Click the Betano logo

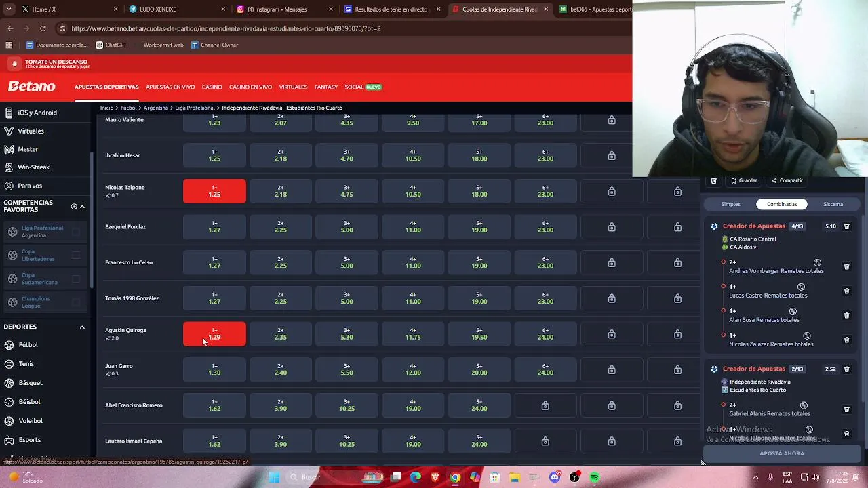coord(32,87)
